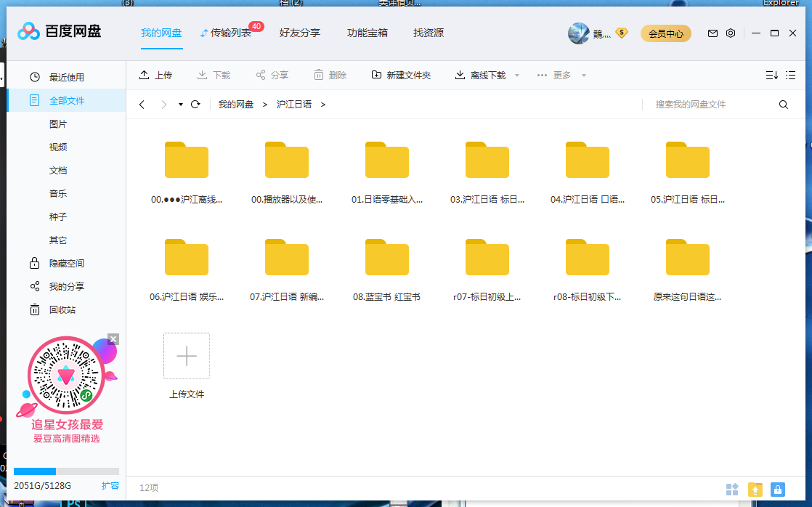Click the Baidu Netdisk logo
The width and height of the screenshot is (812, 507).
59,31
